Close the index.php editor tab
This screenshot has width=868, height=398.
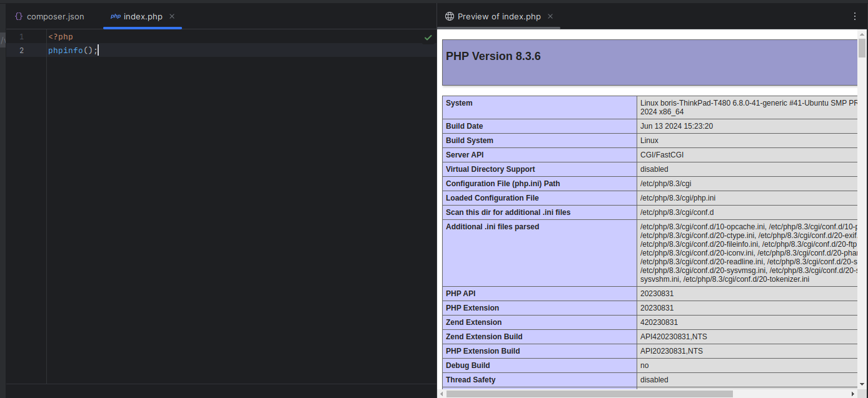[x=172, y=17]
